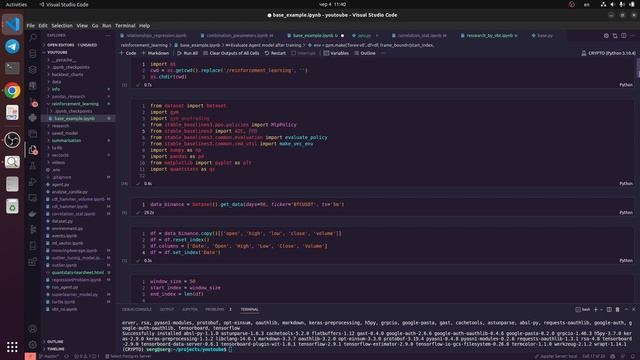640x360 pixels.
Task: Select the CRYPTO Python 3.10.4 kernel
Action: click(609, 53)
